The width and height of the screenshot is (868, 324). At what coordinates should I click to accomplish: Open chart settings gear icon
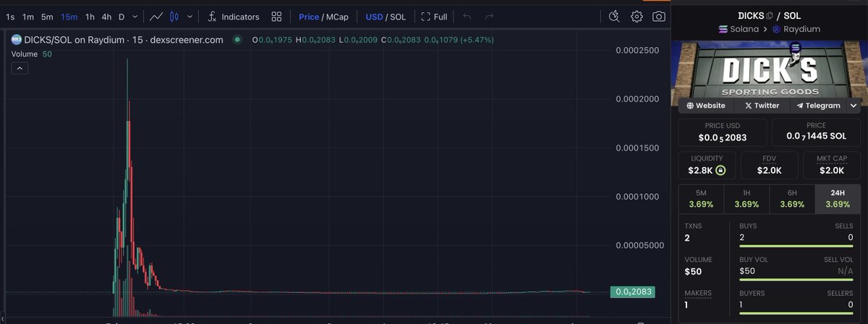click(x=637, y=16)
